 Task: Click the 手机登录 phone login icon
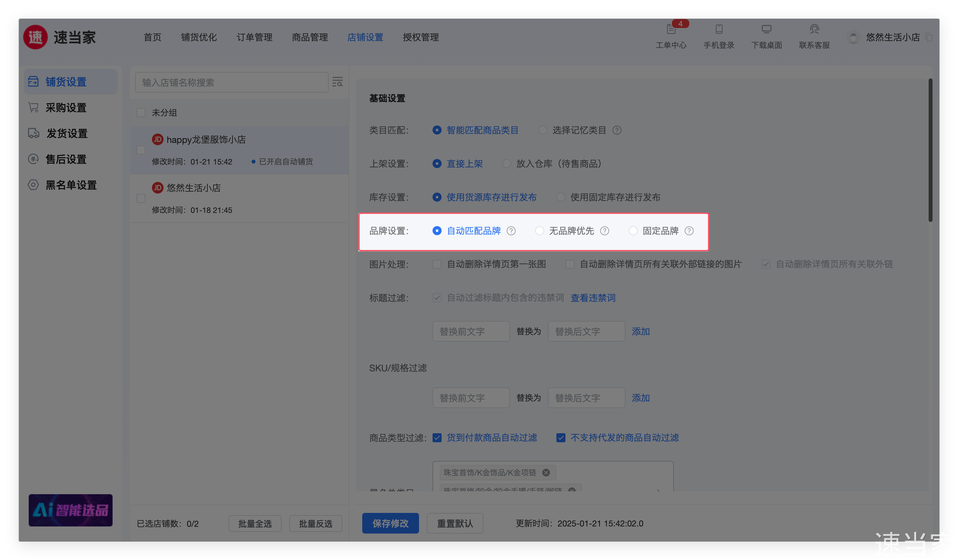719,30
